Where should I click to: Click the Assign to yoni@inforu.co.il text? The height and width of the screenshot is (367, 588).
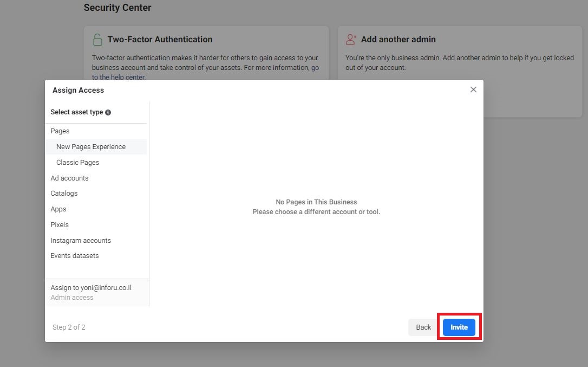click(91, 288)
